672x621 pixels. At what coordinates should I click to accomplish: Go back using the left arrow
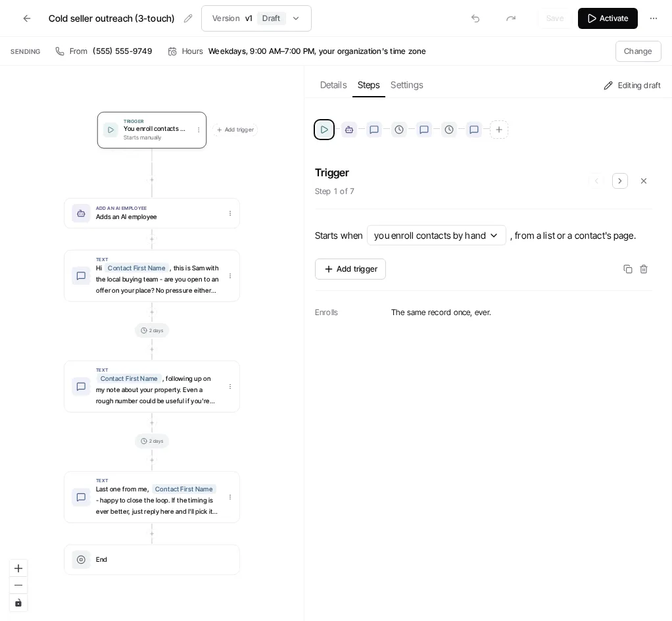(26, 18)
